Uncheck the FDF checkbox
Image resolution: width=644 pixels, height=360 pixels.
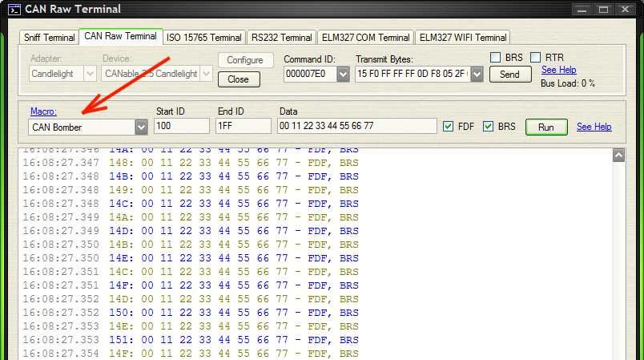tap(448, 127)
